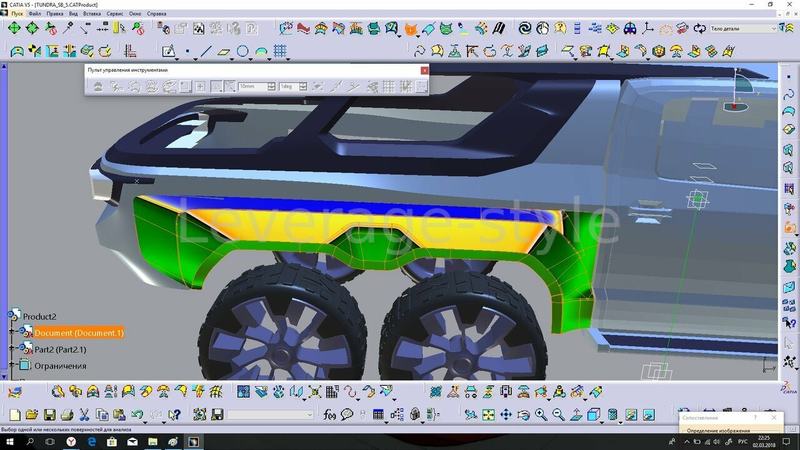
Task: Expand the Part2 (Part2.1) tree node
Action: pyautogui.click(x=11, y=348)
